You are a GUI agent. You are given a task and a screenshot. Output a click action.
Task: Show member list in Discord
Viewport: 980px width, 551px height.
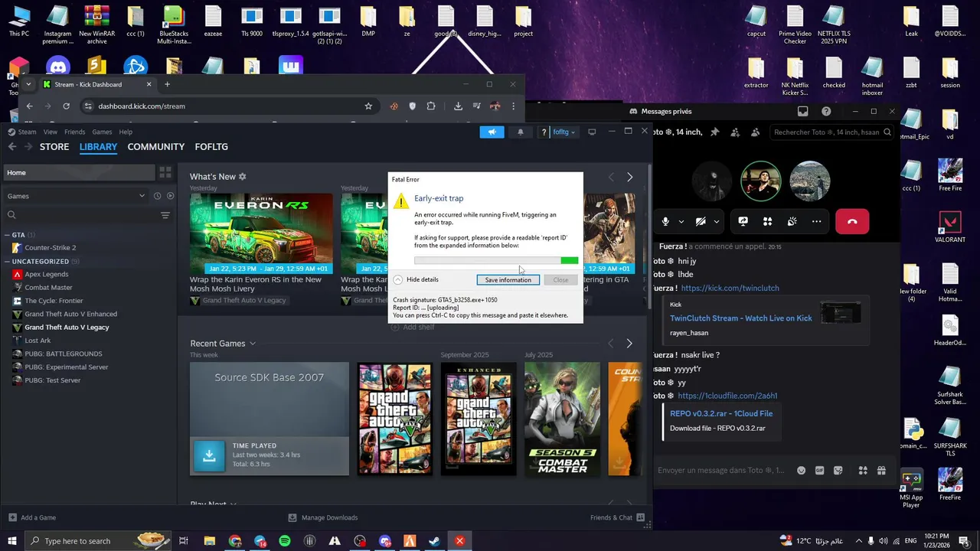click(756, 132)
